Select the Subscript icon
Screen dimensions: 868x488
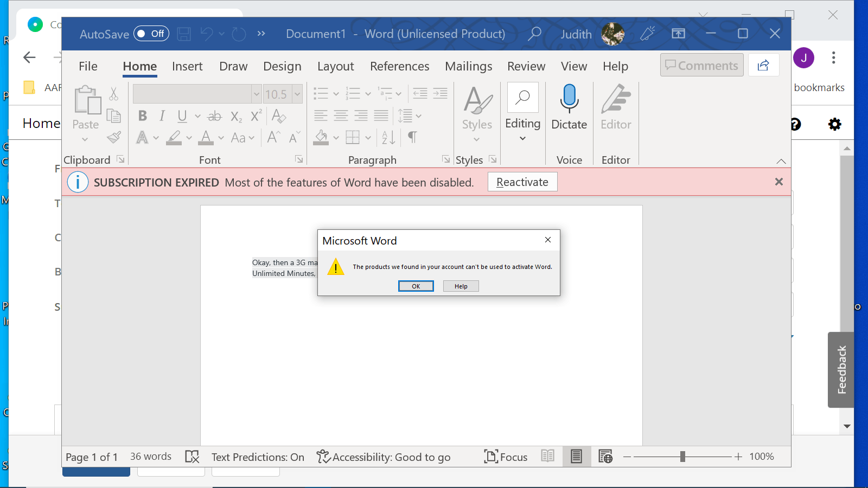coord(235,115)
